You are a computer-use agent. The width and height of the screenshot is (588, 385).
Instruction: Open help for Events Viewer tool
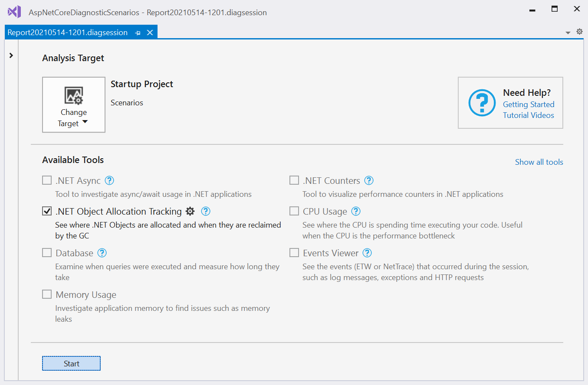pos(367,253)
